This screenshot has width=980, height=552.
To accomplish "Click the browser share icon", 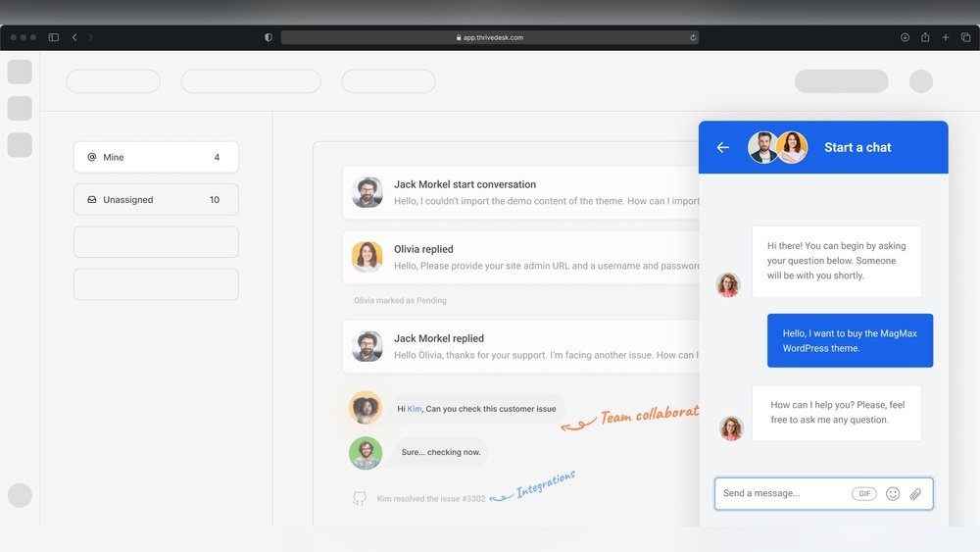I will pos(925,37).
